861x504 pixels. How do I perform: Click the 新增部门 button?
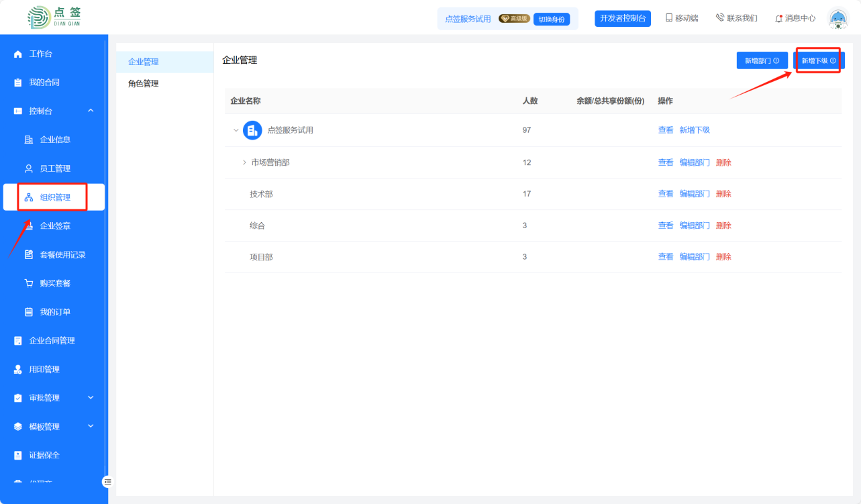762,60
